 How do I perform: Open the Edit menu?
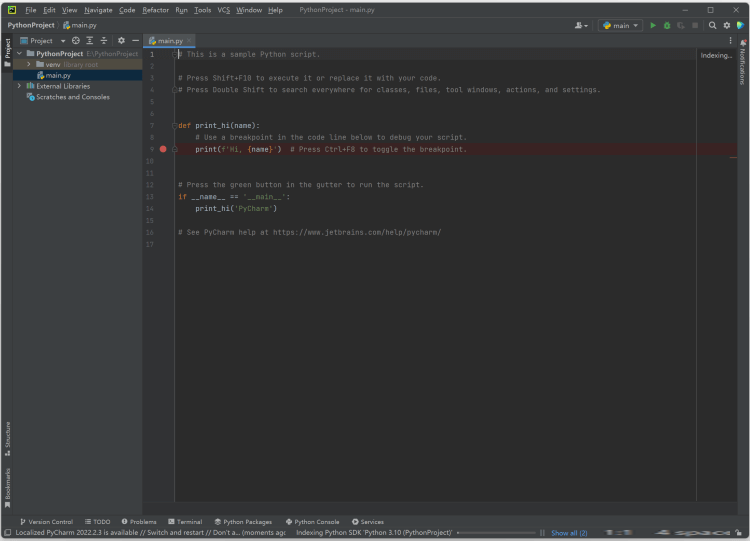point(49,10)
